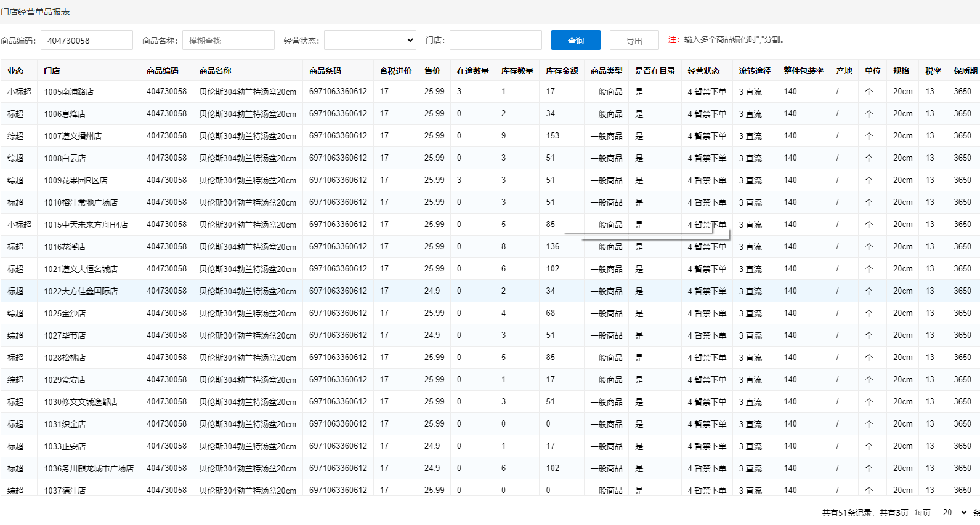Click the 1036务川麒龙城市广场店 store cell

click(x=89, y=468)
